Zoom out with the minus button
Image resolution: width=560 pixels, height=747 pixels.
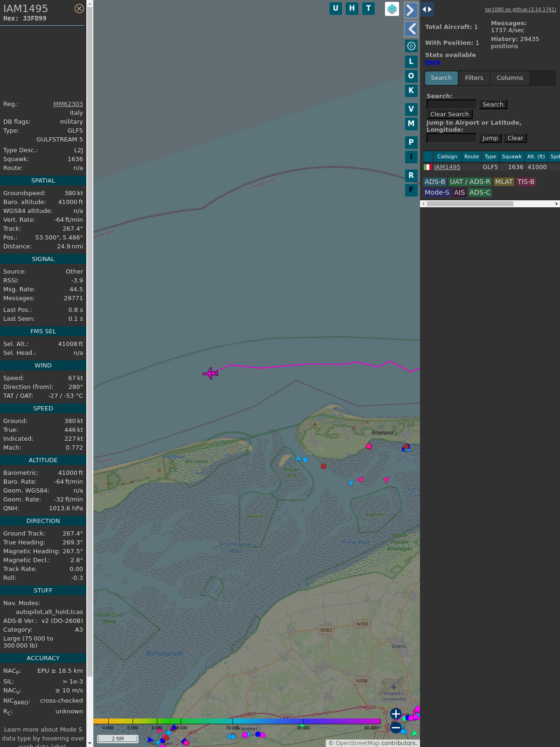tap(396, 727)
